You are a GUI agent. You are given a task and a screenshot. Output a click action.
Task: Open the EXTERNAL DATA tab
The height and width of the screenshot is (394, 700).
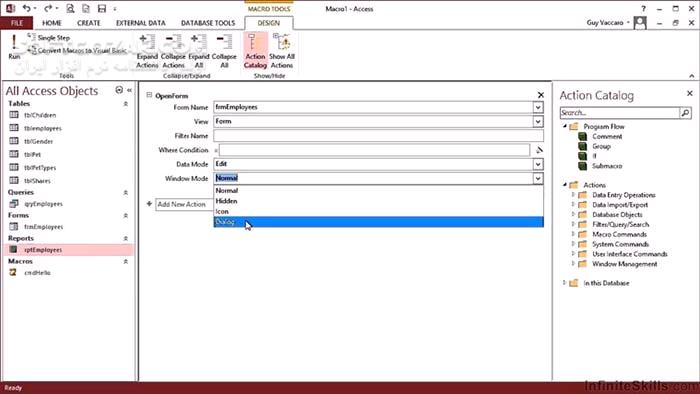141,23
